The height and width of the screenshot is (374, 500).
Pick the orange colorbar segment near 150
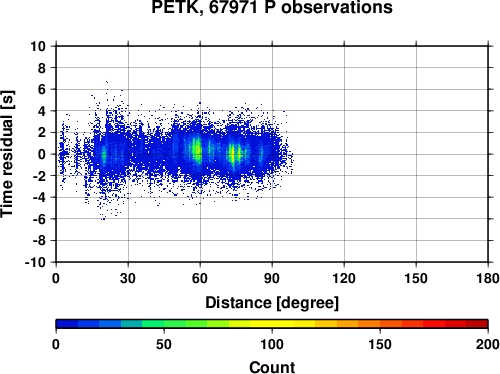(x=380, y=323)
